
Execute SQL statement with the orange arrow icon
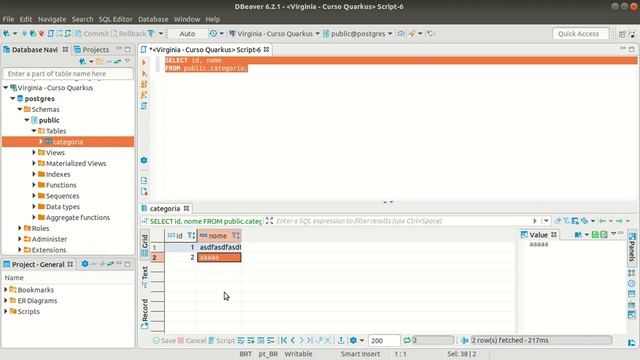144,62
